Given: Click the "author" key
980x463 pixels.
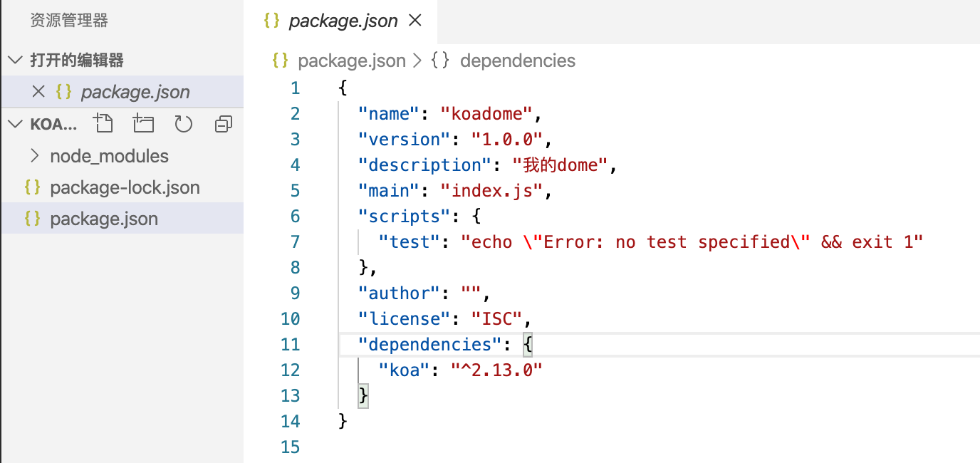Looking at the screenshot, I should click(400, 293).
